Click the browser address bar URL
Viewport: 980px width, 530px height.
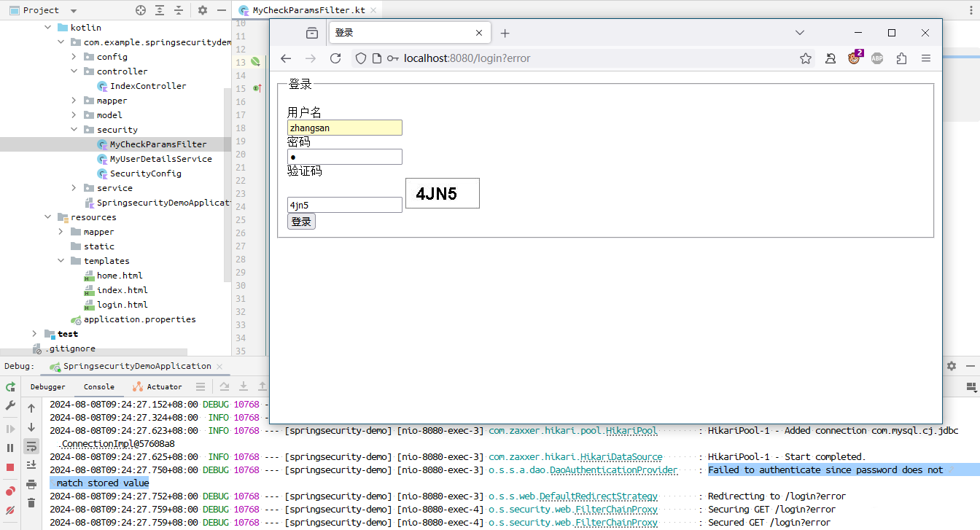[467, 58]
